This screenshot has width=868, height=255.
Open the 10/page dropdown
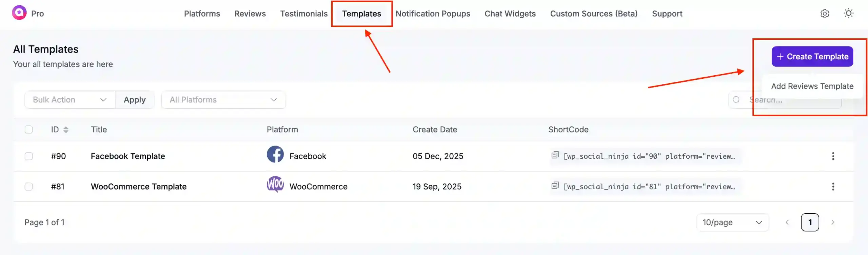[x=732, y=222]
